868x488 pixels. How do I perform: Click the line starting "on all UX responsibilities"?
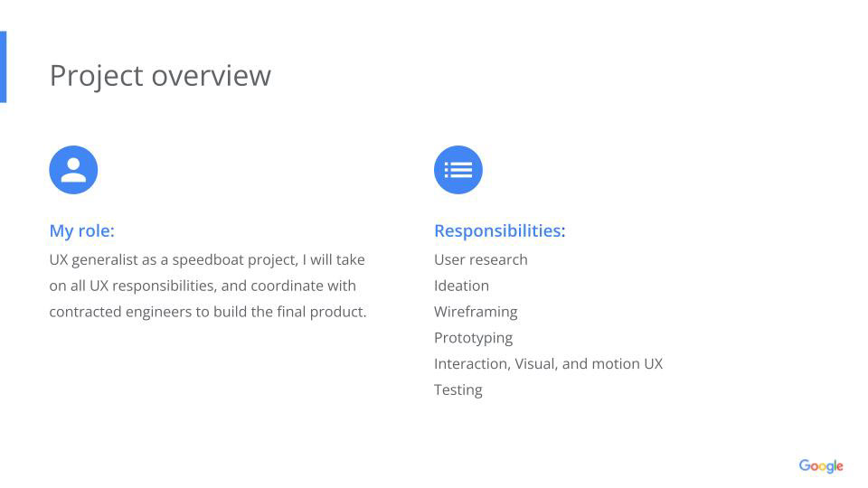click(x=203, y=286)
